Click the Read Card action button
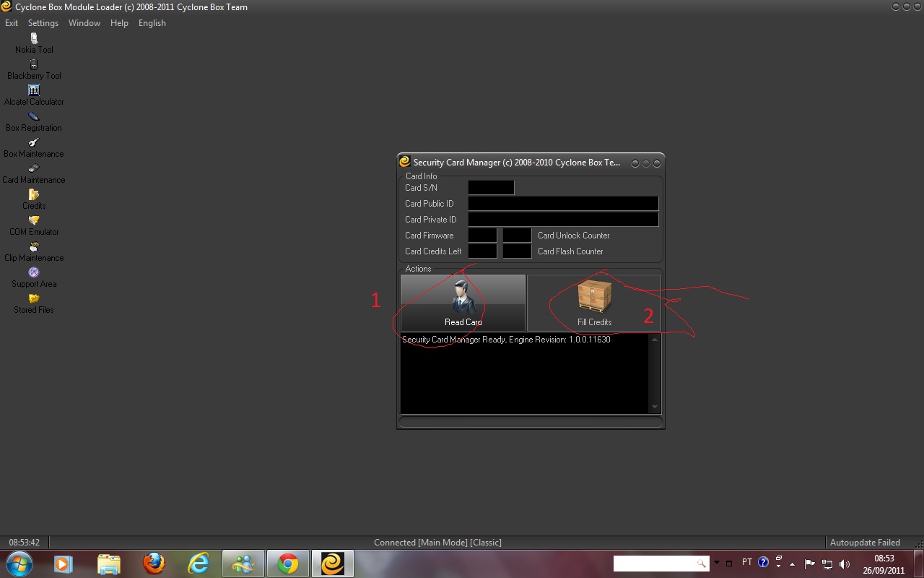The image size is (924, 578). [463, 303]
